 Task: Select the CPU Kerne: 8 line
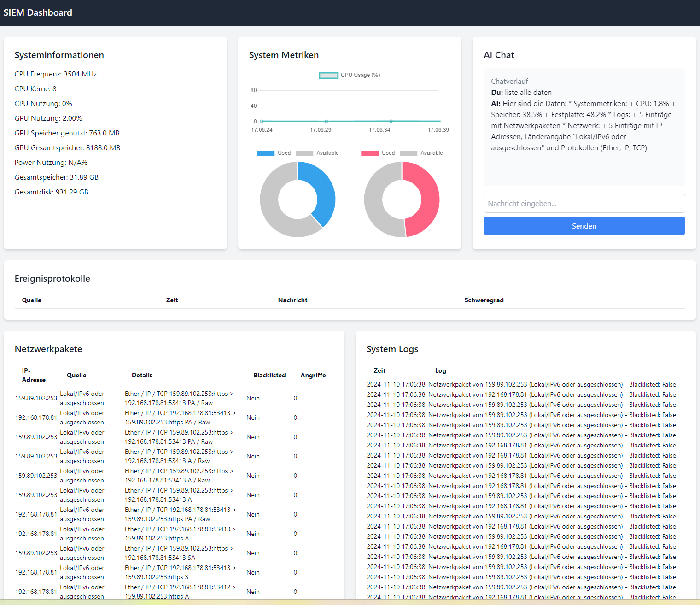pos(35,88)
